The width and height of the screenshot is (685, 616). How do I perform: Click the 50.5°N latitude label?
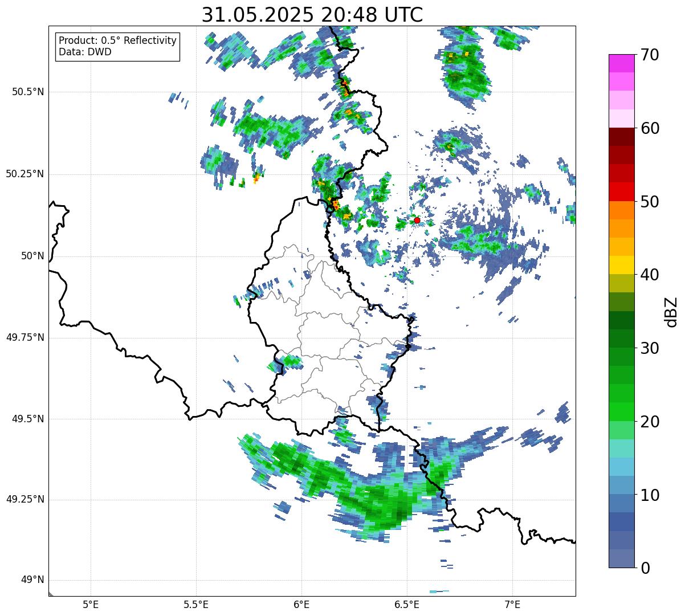27,92
